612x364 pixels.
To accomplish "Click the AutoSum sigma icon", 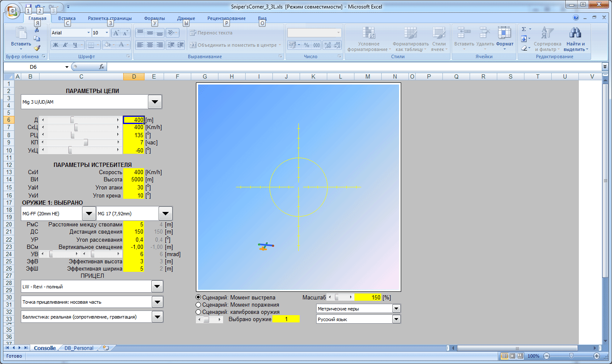I will (524, 29).
